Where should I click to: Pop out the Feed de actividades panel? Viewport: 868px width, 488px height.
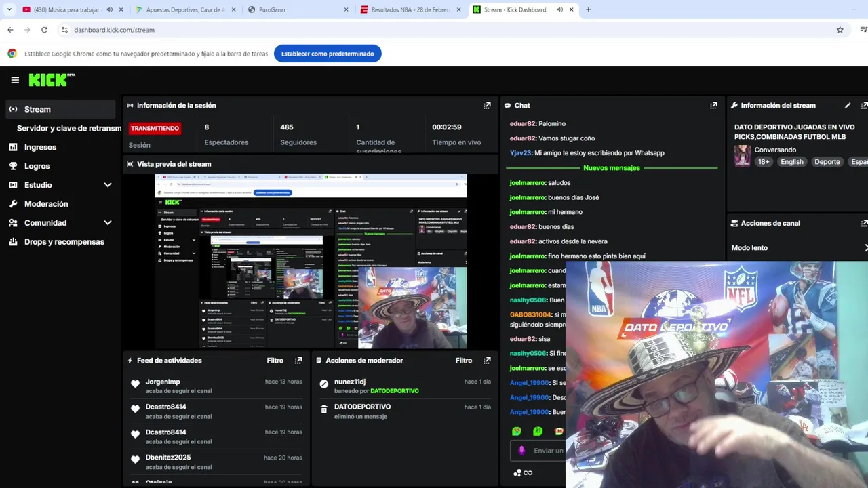coord(298,361)
